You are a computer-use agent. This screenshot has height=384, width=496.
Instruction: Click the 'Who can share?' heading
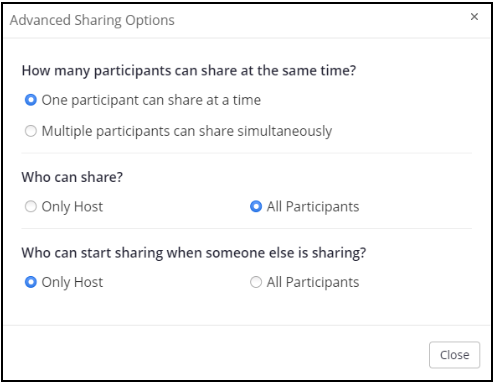(x=72, y=177)
